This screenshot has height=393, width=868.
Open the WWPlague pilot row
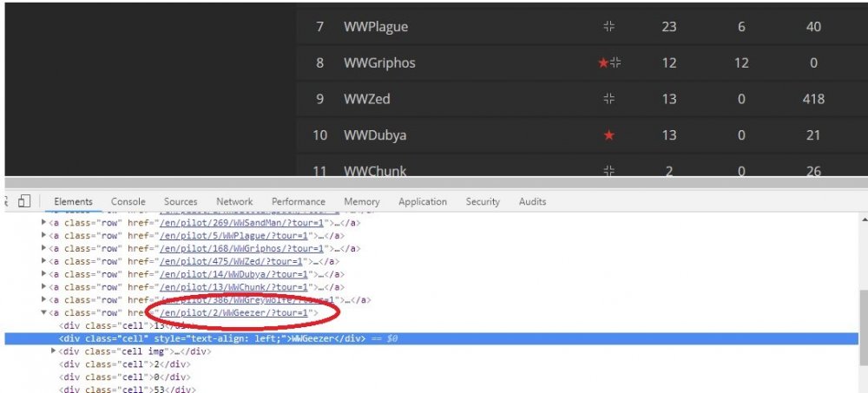coord(582,27)
